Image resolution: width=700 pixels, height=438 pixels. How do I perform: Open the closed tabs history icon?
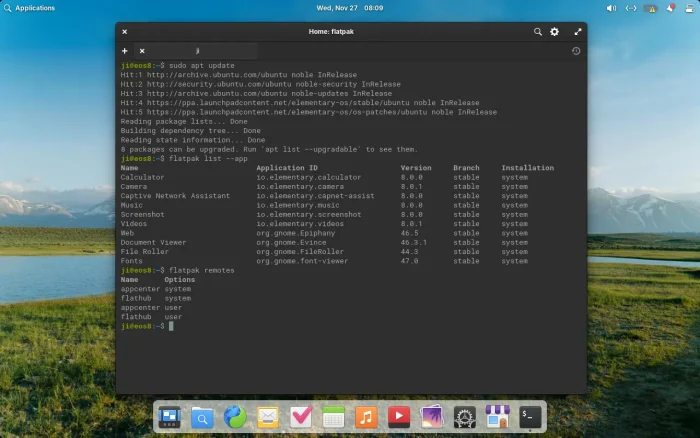pyautogui.click(x=576, y=51)
